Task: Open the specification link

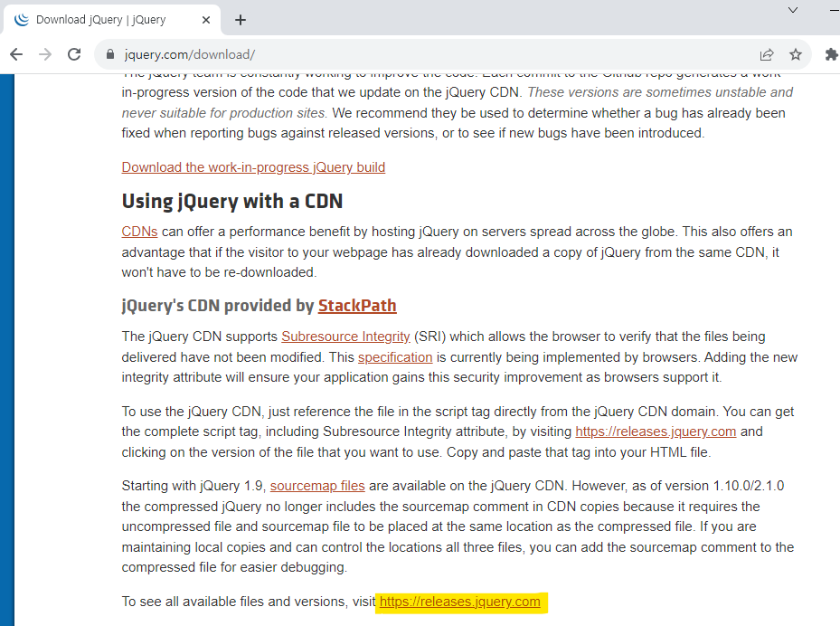Action: (395, 357)
